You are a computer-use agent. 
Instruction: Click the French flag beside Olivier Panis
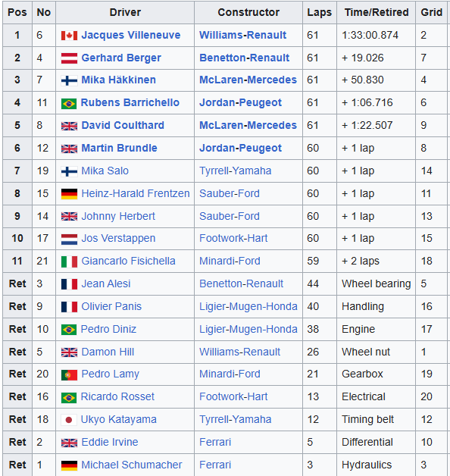[69, 307]
